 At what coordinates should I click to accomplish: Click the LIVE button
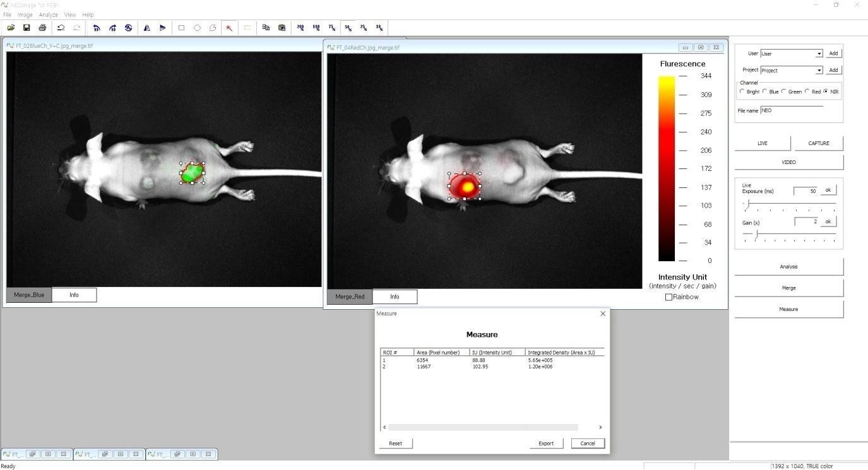763,143
